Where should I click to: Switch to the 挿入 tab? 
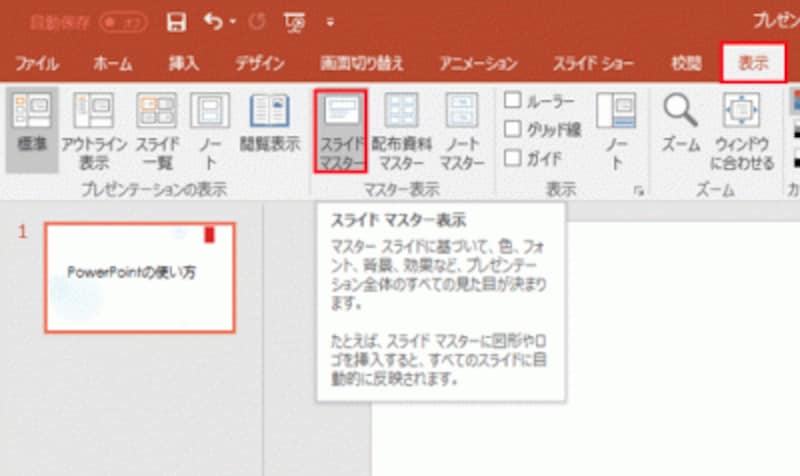pos(184,64)
